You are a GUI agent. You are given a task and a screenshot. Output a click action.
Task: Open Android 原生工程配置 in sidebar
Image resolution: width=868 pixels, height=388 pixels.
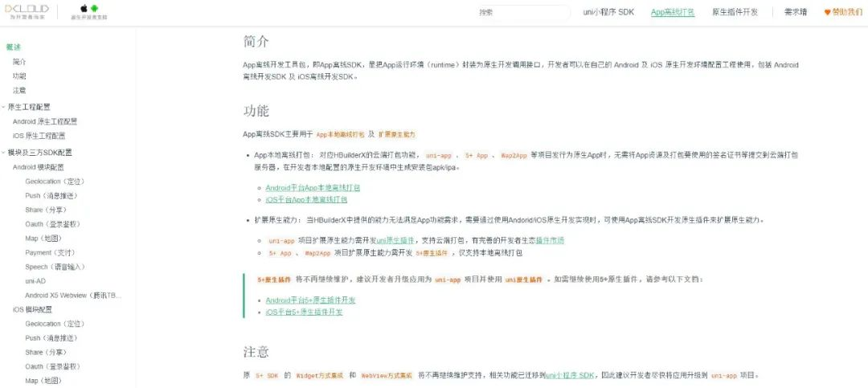pyautogui.click(x=45, y=122)
